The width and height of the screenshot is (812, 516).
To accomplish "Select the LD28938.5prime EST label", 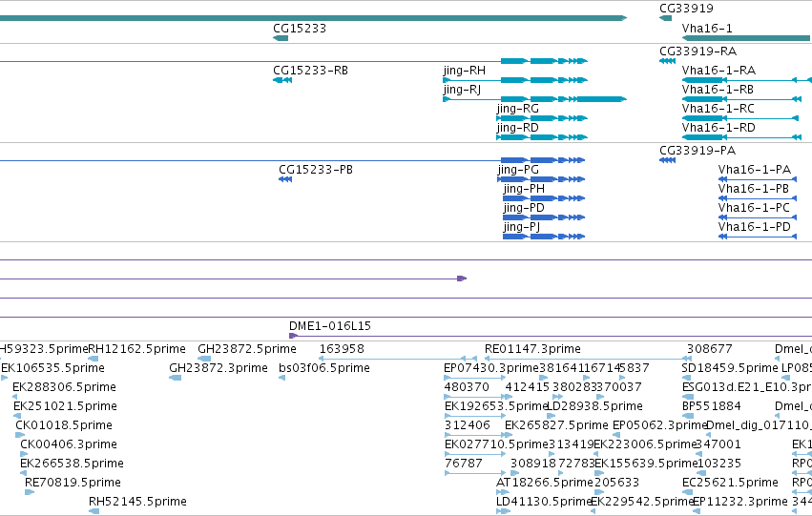I will tap(595, 406).
